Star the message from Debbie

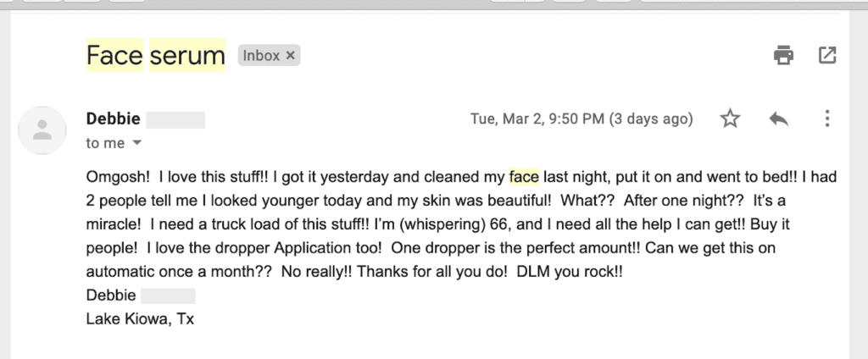(730, 119)
